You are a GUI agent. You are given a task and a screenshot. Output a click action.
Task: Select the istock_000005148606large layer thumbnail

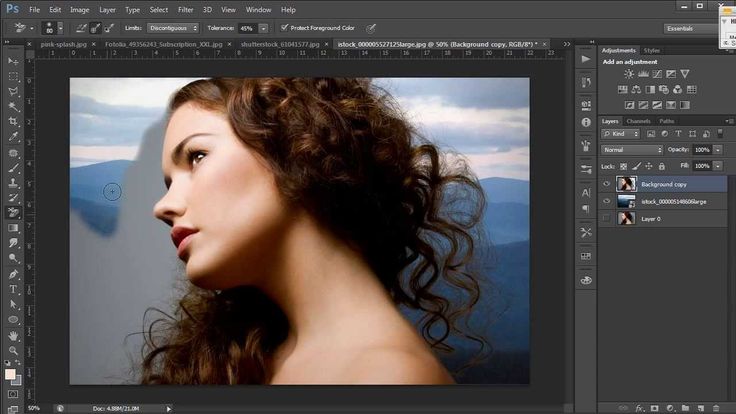tap(627, 201)
